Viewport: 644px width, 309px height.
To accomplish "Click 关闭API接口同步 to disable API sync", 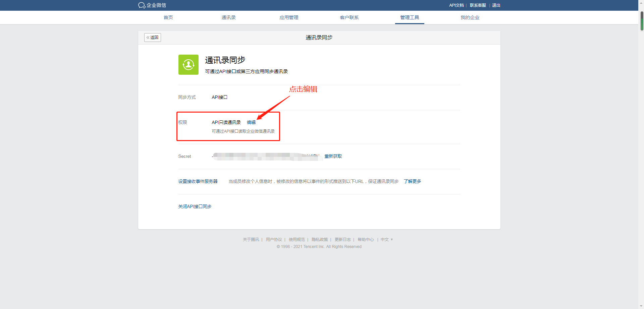I will click(195, 206).
